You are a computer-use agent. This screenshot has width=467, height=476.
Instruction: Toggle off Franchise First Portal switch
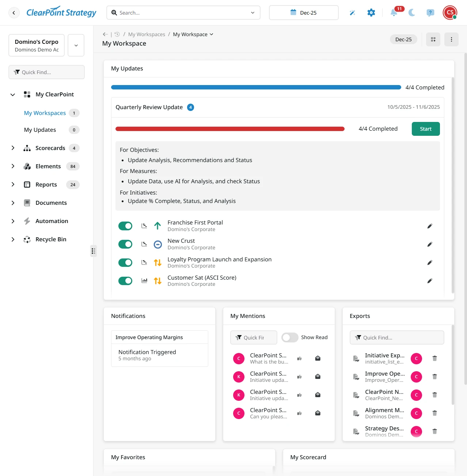coord(125,226)
